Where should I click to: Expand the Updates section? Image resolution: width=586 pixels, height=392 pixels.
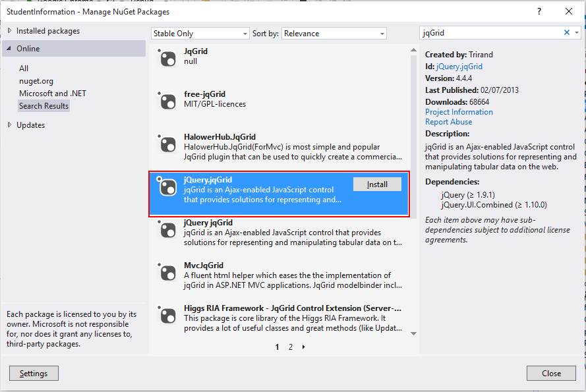point(10,125)
